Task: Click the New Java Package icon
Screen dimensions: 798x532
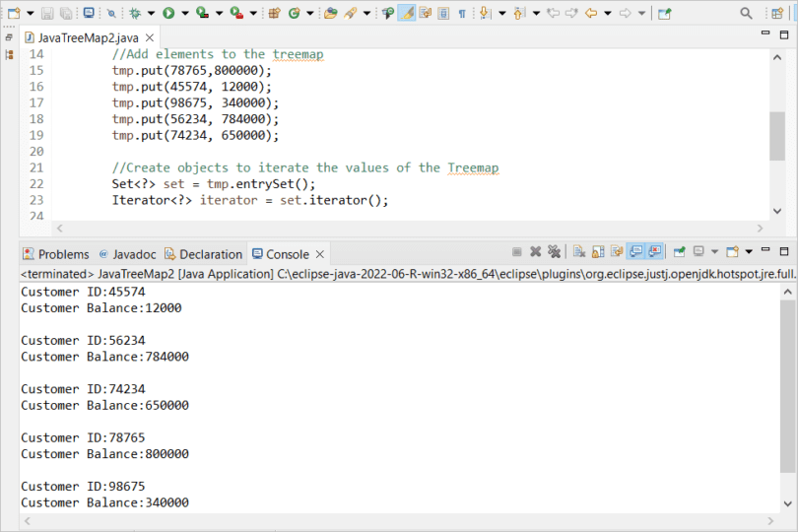Action: coord(274,13)
